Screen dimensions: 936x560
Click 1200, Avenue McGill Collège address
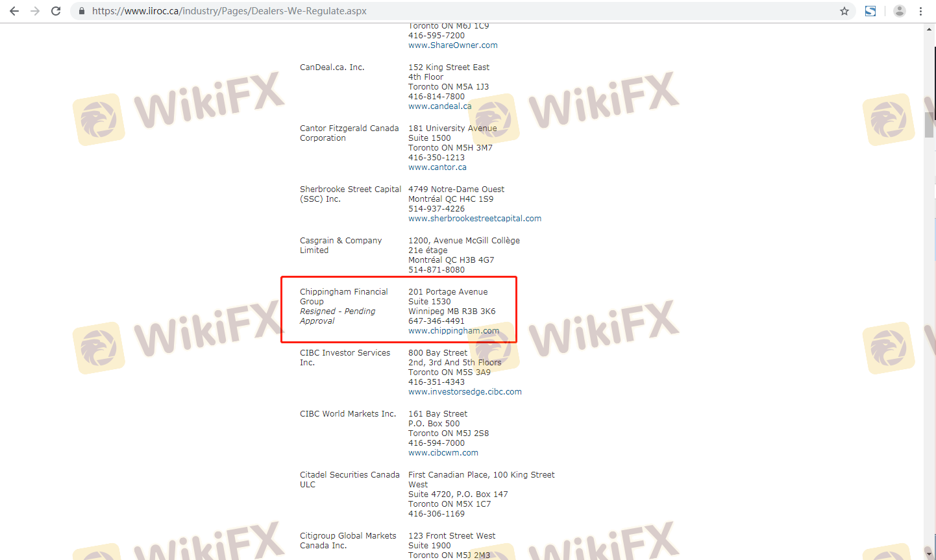[x=464, y=241]
